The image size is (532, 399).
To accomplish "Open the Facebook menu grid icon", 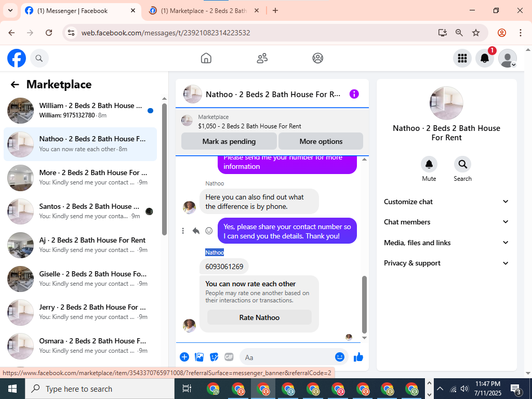I will tap(462, 58).
